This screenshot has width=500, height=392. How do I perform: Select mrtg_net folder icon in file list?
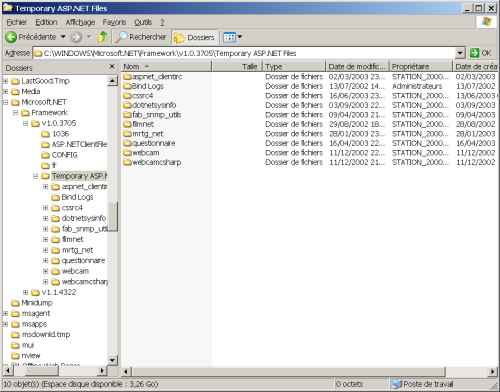pos(128,134)
